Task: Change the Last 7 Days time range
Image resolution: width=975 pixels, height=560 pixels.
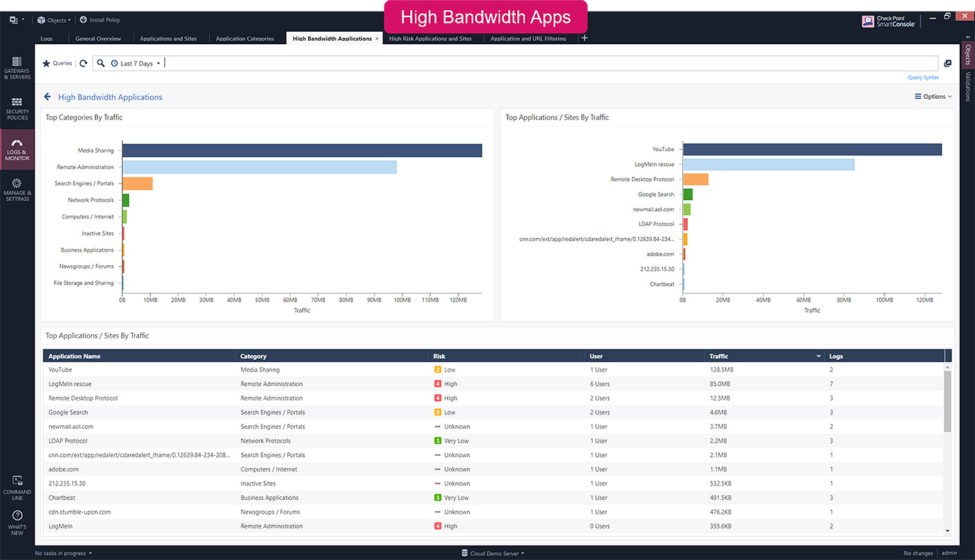Action: tap(136, 64)
